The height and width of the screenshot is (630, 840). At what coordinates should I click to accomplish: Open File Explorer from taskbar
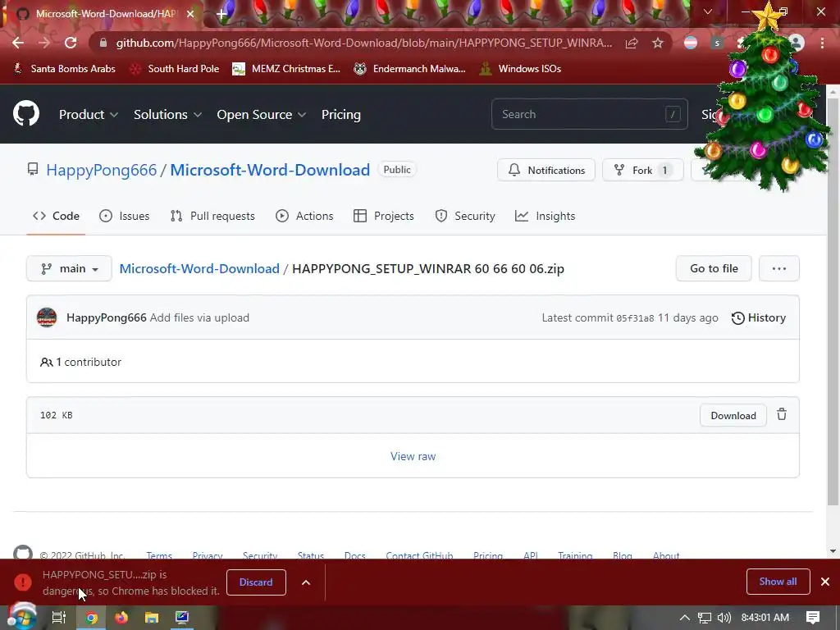[x=152, y=618]
